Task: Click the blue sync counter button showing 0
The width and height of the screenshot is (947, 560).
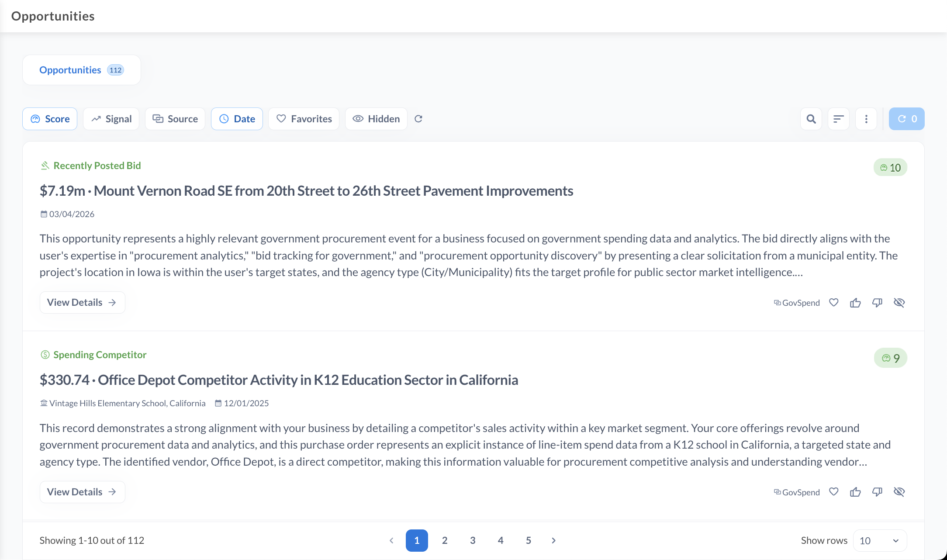Action: point(906,119)
